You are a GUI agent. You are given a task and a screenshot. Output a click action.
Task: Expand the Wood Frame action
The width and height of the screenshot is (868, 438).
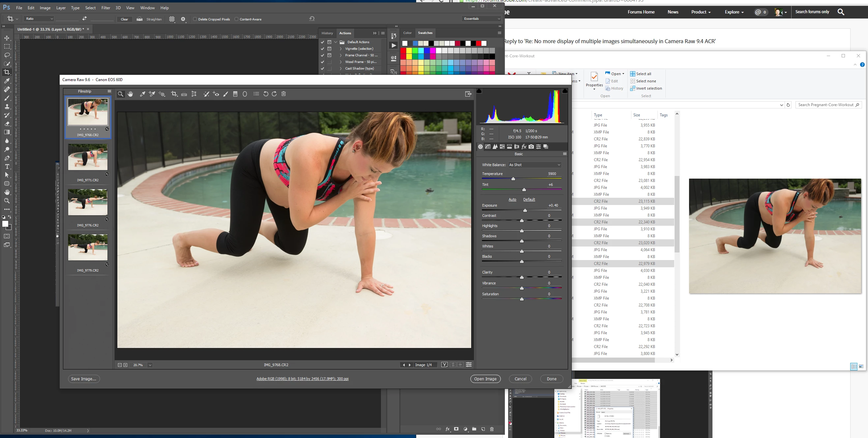pyautogui.click(x=341, y=62)
